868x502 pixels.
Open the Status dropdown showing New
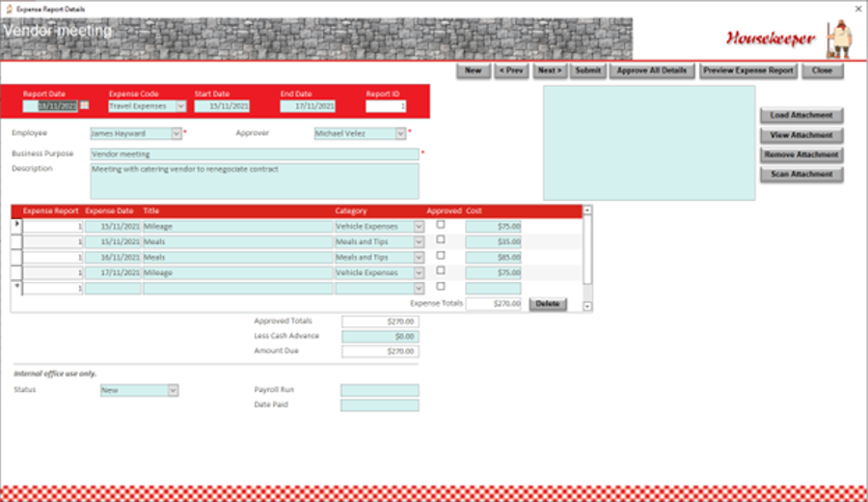click(173, 391)
